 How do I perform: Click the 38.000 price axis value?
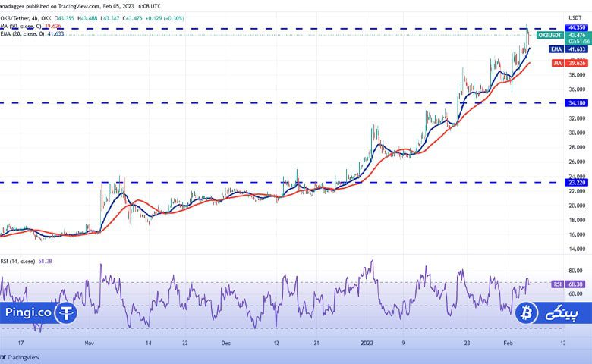pyautogui.click(x=577, y=75)
